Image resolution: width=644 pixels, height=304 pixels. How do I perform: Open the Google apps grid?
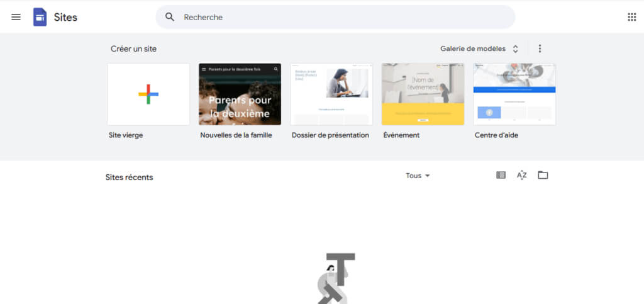coord(631,17)
